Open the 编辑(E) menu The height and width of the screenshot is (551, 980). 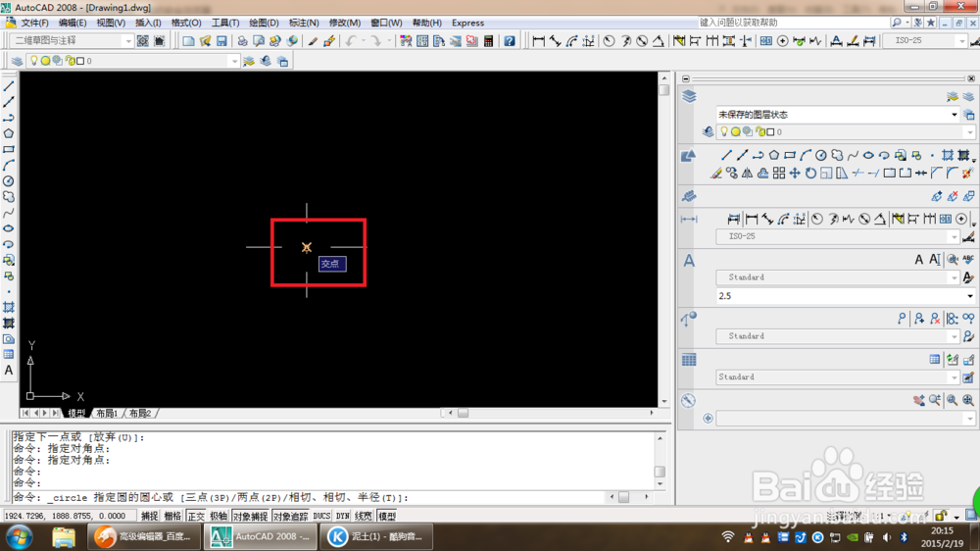(x=73, y=23)
